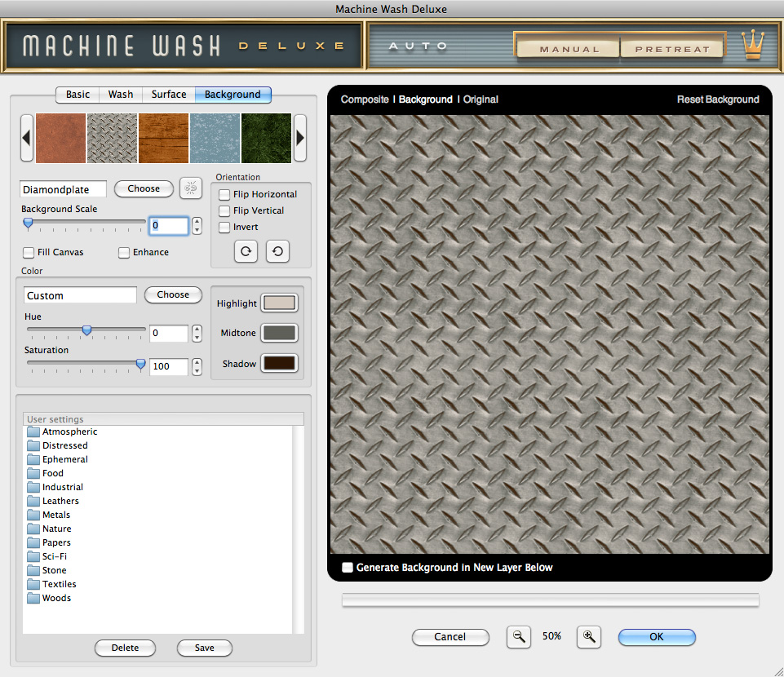Enable Flip Horizontal checkbox
784x677 pixels.
(224, 194)
